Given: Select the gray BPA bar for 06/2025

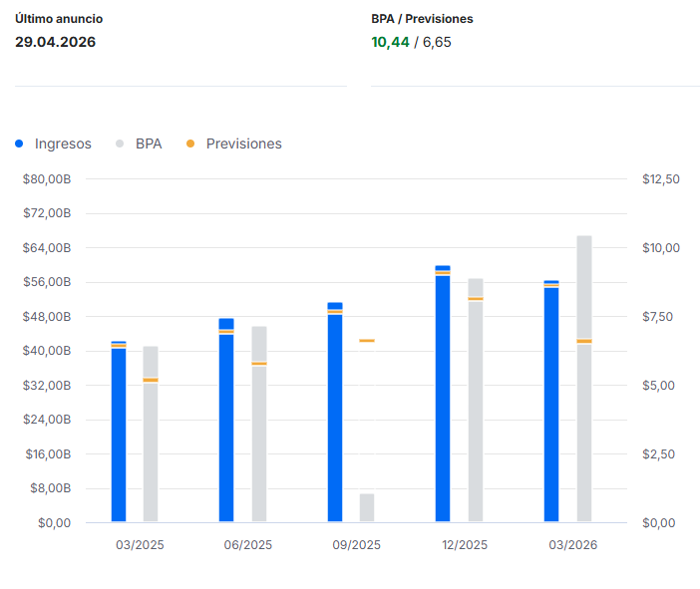Looking at the screenshot, I should coord(259,424).
